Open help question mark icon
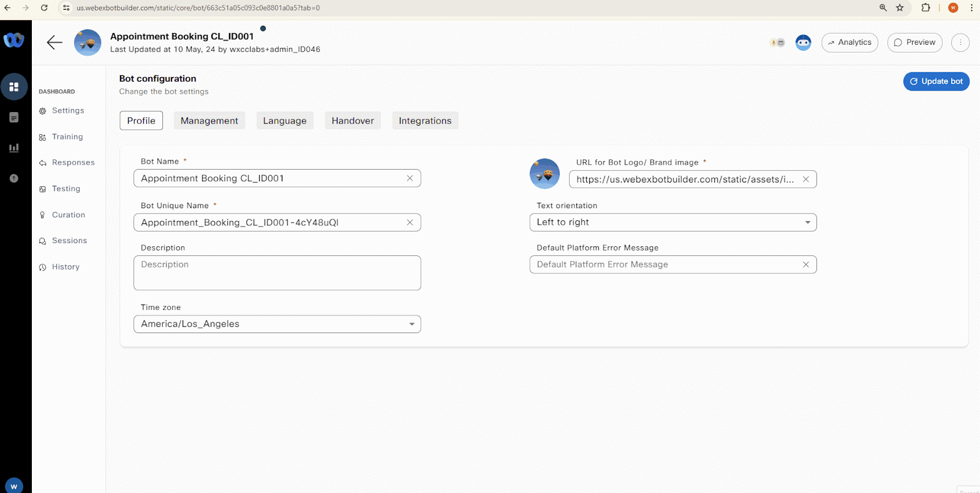The image size is (980, 493). tap(14, 178)
